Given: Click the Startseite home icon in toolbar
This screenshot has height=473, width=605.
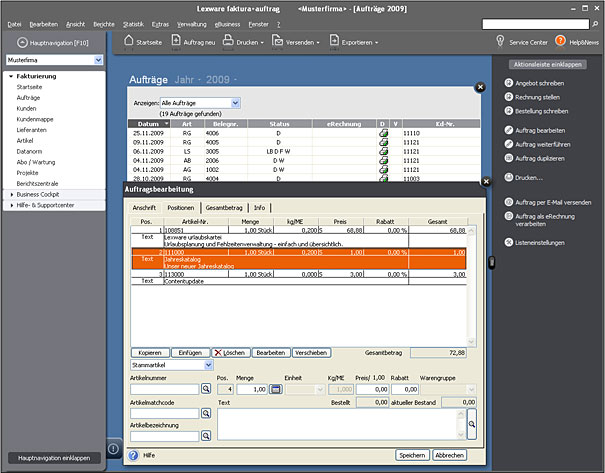Looking at the screenshot, I should [130, 43].
